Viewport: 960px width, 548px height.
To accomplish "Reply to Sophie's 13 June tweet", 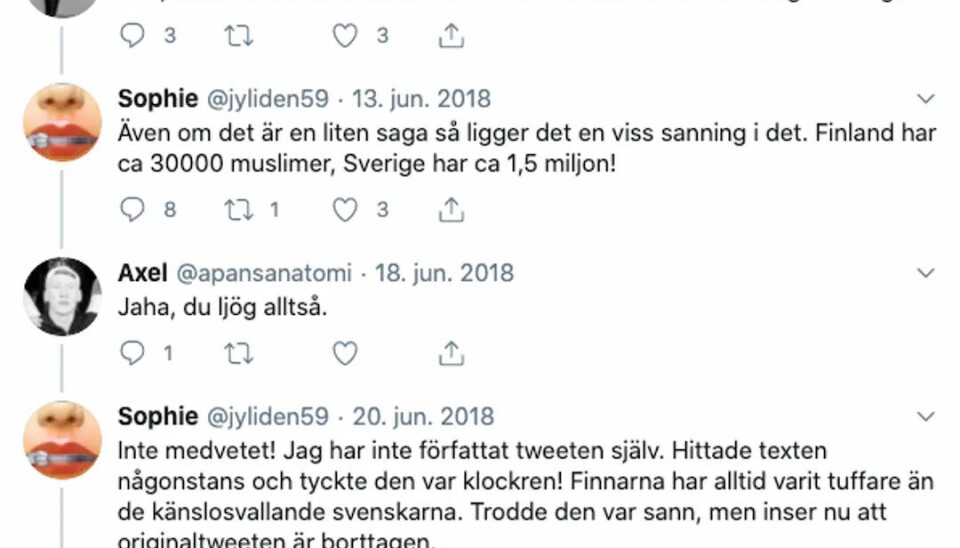I will click(x=133, y=209).
